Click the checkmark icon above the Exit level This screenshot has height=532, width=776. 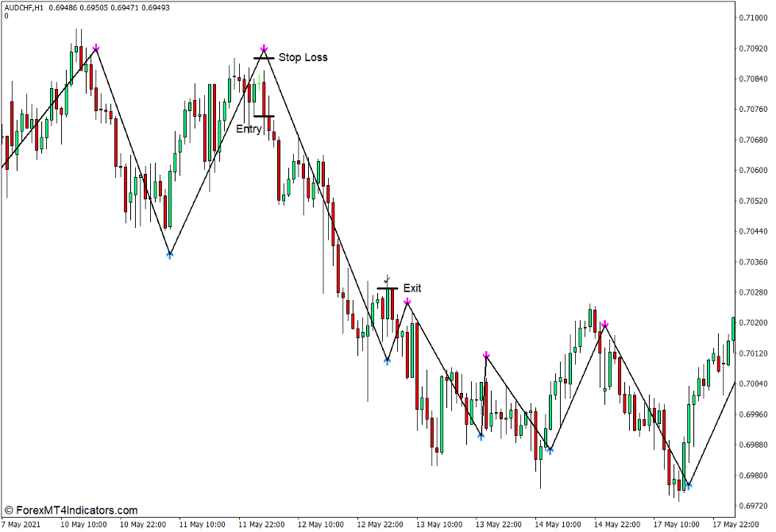(x=385, y=279)
